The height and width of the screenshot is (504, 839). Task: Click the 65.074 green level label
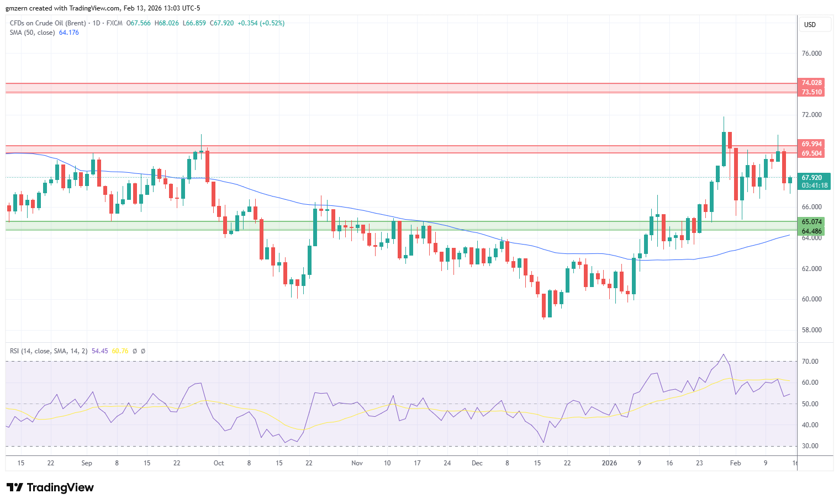[811, 222]
